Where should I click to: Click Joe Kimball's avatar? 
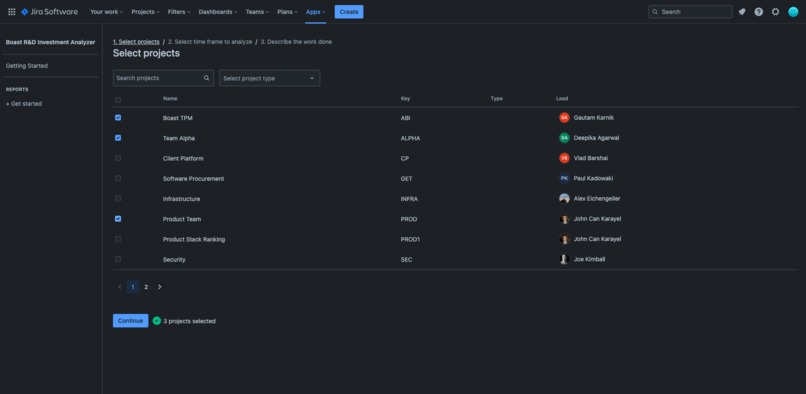click(564, 259)
